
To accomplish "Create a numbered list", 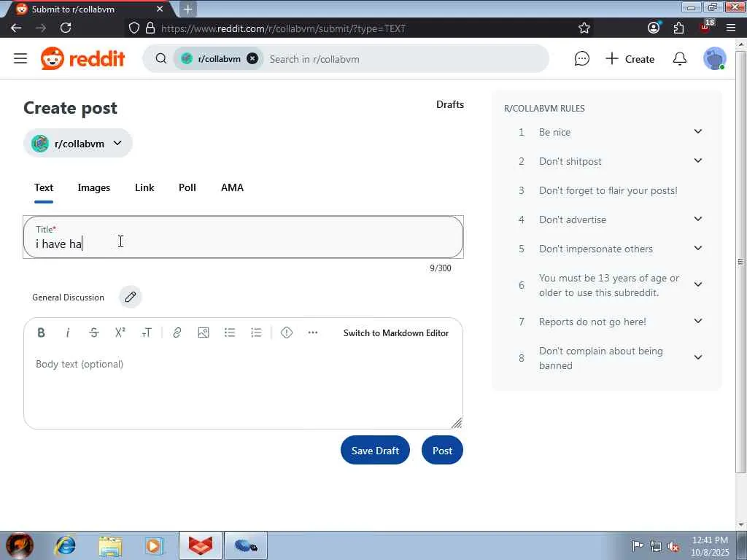I will (256, 332).
